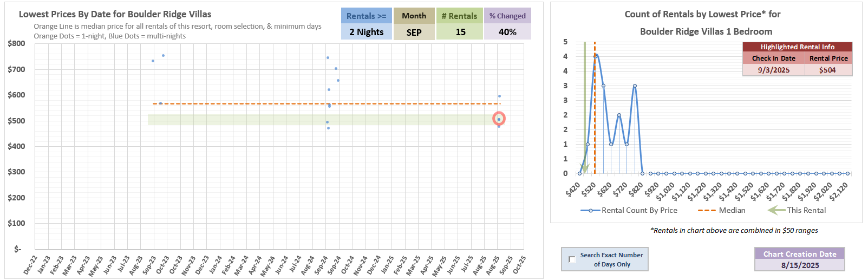Click the $1,320 label on the count chart axis

[713, 191]
